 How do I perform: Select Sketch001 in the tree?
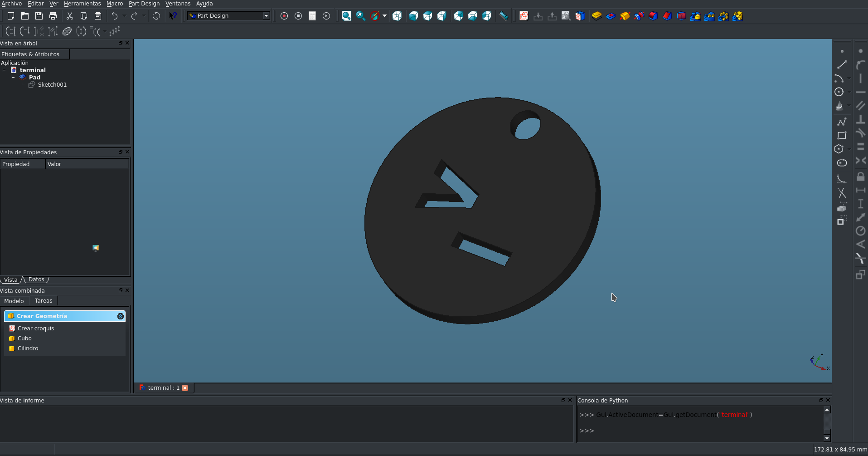point(52,85)
